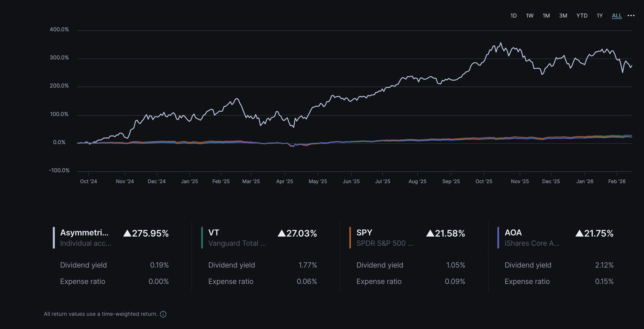Viewport: 644px width, 329px height.
Task: Click the VT gain arrow indicator
Action: point(282,233)
